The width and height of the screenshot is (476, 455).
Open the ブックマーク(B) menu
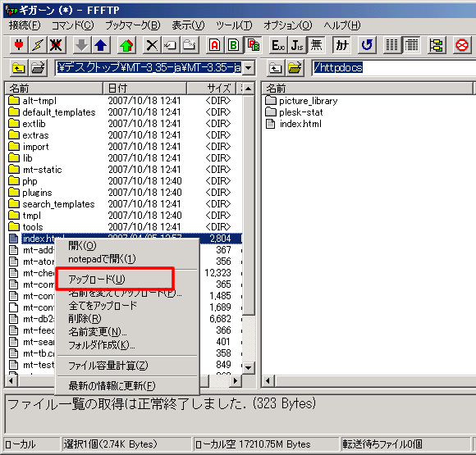[133, 25]
